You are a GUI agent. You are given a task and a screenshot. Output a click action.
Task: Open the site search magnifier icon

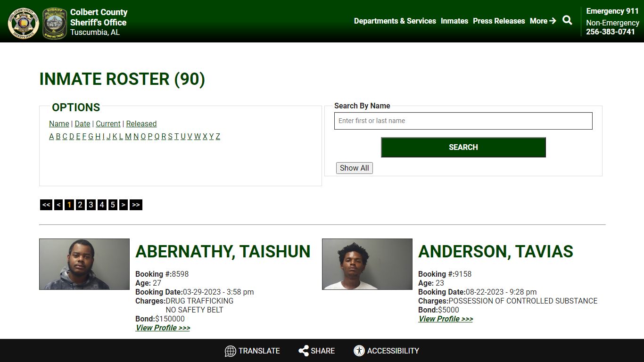coord(567,20)
